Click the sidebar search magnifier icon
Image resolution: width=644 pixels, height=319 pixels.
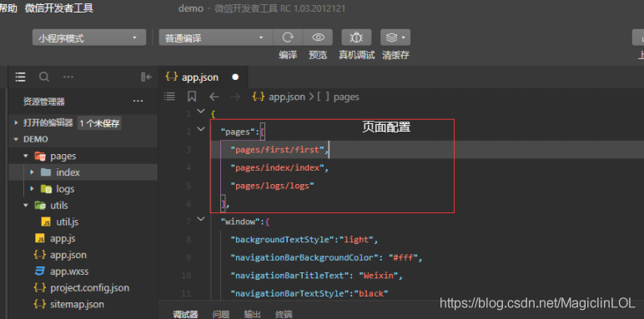(x=44, y=77)
